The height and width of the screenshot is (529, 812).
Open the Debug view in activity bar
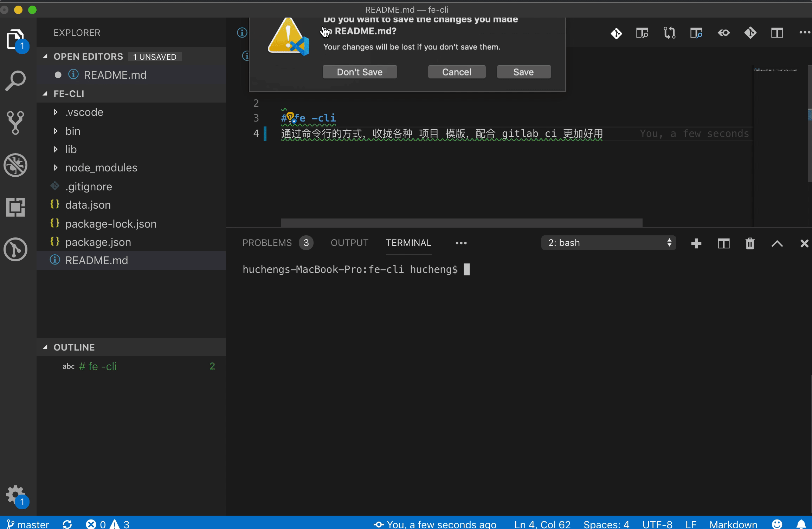click(x=15, y=165)
